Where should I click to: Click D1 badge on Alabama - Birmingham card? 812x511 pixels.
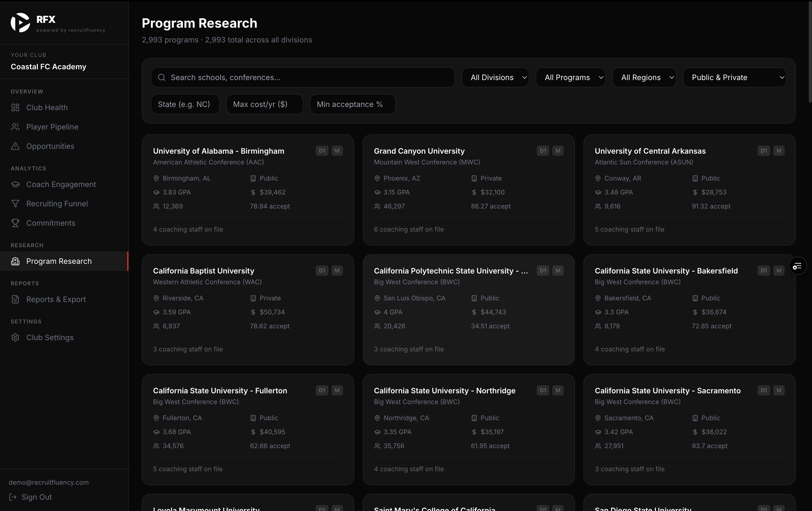[322, 151]
